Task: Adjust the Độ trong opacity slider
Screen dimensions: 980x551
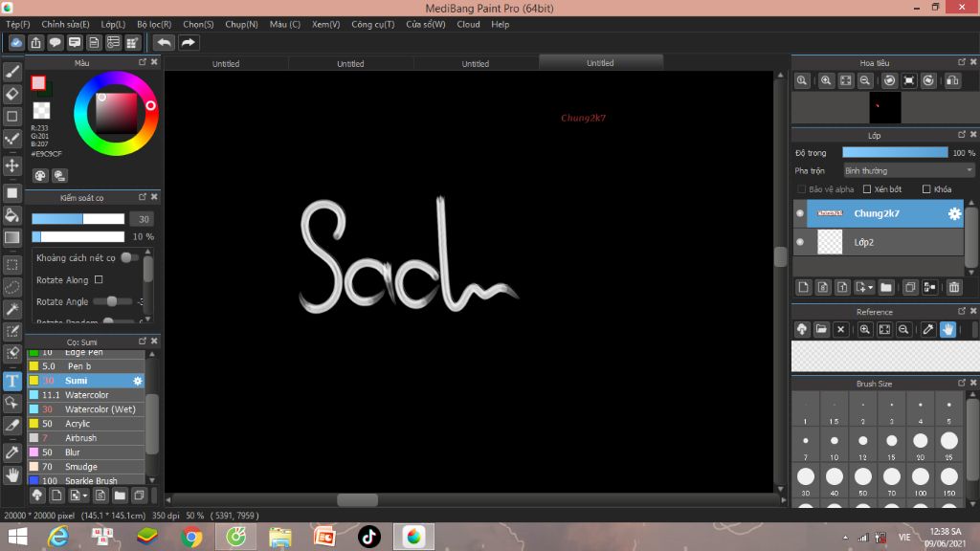Action: pos(895,152)
